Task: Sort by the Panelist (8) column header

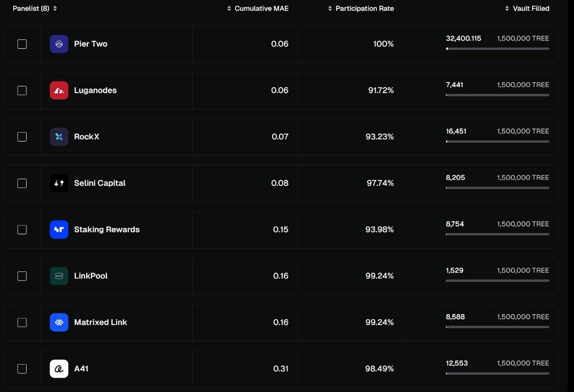Action: point(35,9)
